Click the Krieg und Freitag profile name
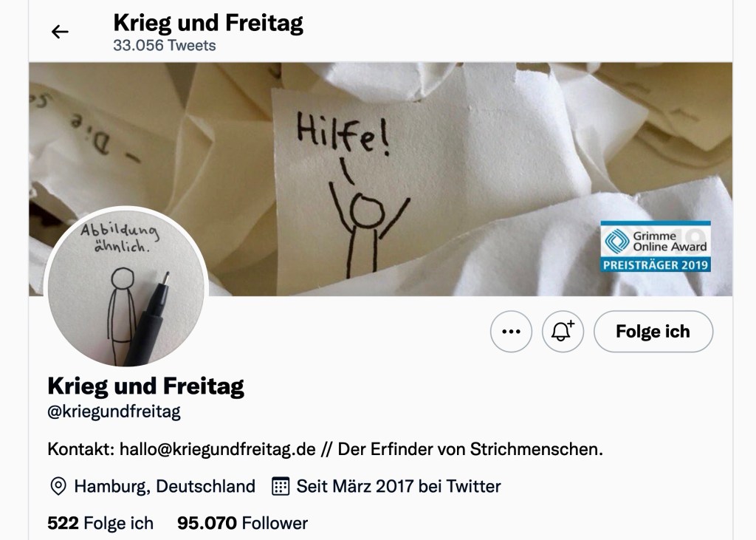 tap(145, 386)
